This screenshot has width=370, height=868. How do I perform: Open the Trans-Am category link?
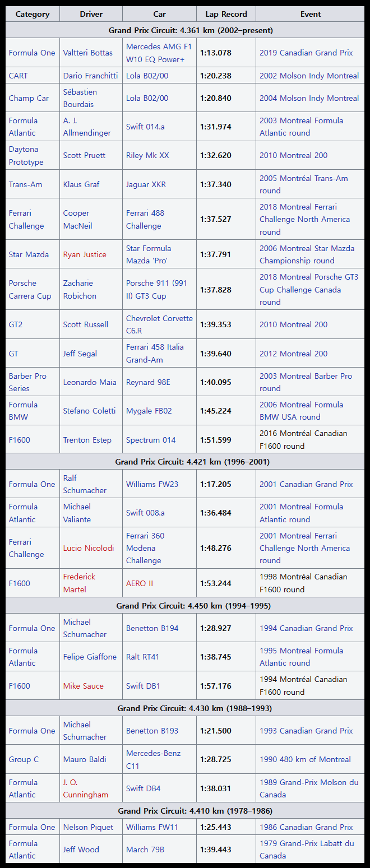(25, 184)
